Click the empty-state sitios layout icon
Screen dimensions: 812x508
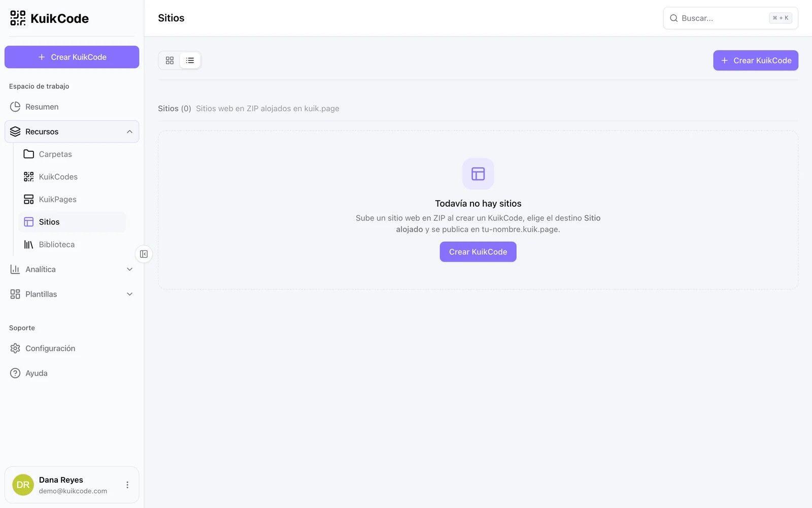478,174
